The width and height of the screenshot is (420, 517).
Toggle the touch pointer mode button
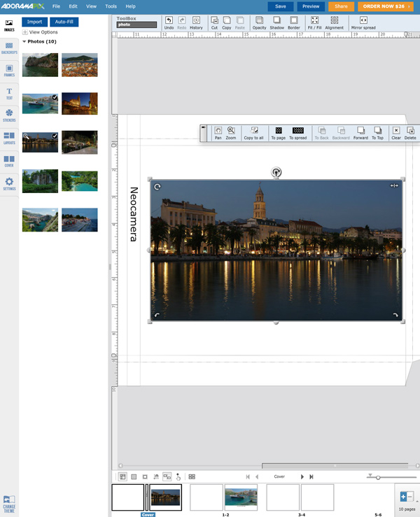178,476
